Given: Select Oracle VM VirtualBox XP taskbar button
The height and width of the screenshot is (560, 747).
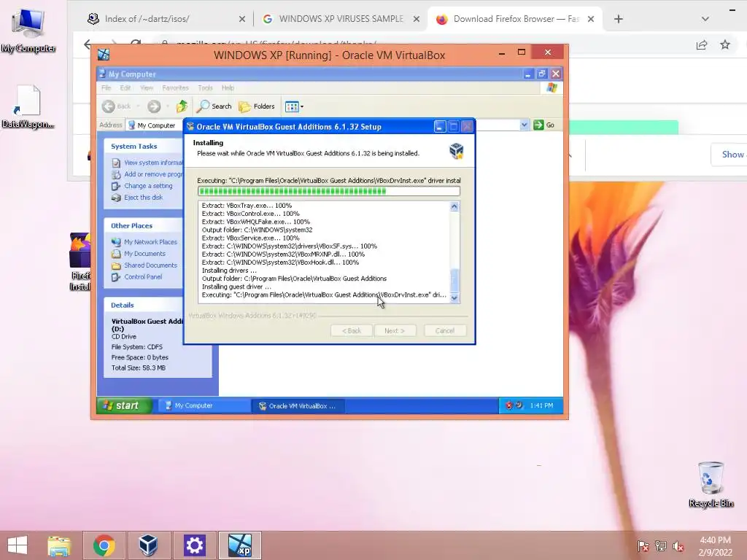Looking at the screenshot, I should click(x=298, y=405).
